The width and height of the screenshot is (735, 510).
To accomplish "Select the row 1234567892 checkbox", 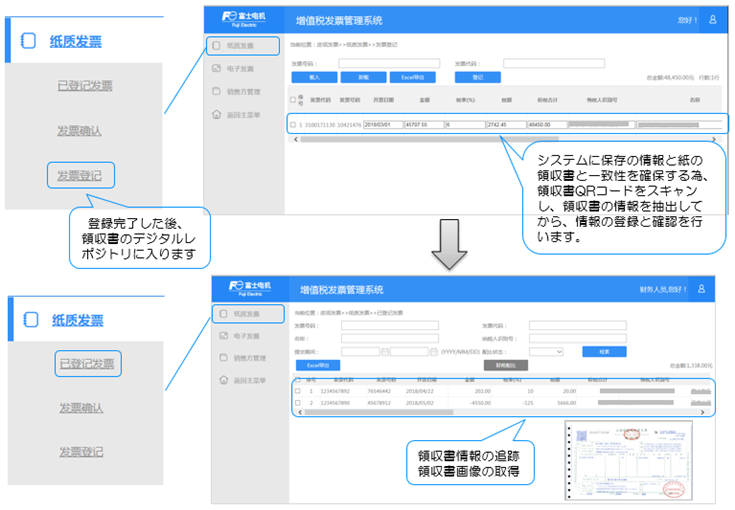I will point(297,391).
